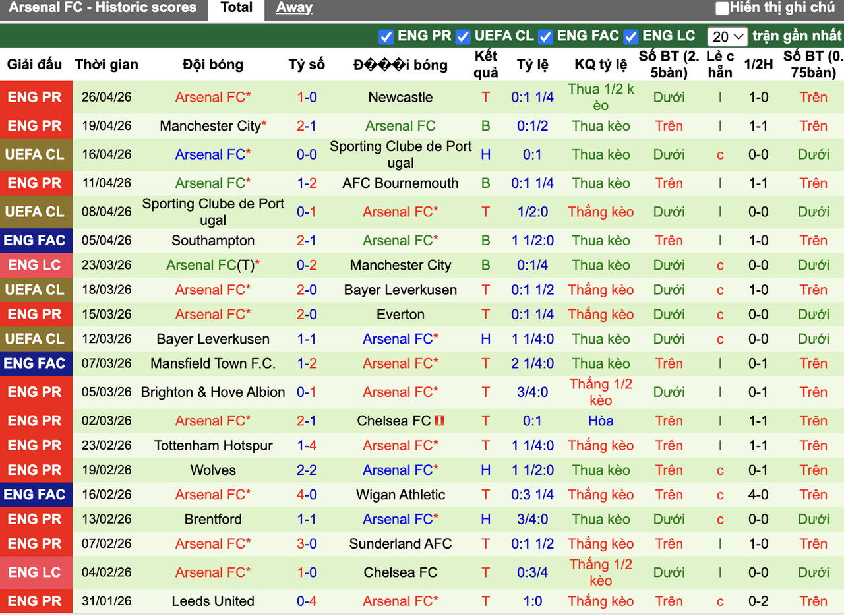The height and width of the screenshot is (616, 844).
Task: Click the 0:3 1/4 odds for Wigan match
Action: 533,495
